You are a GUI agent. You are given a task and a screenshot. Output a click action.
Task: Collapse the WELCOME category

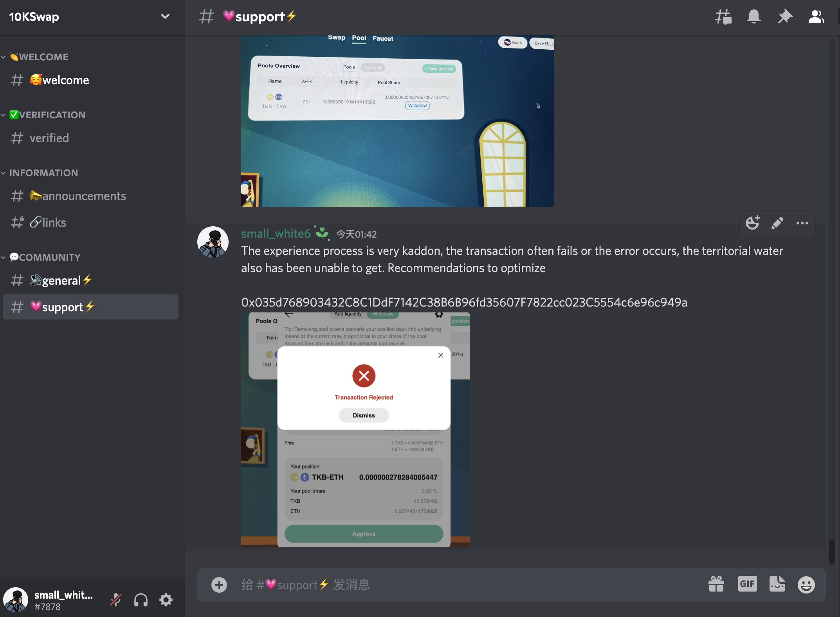(x=39, y=57)
